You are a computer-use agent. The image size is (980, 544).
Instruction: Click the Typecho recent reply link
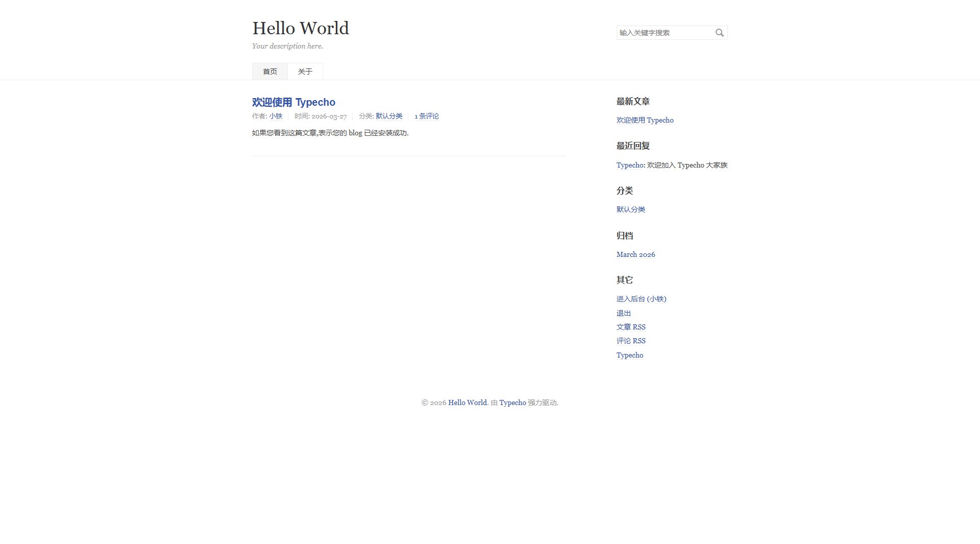tap(629, 165)
